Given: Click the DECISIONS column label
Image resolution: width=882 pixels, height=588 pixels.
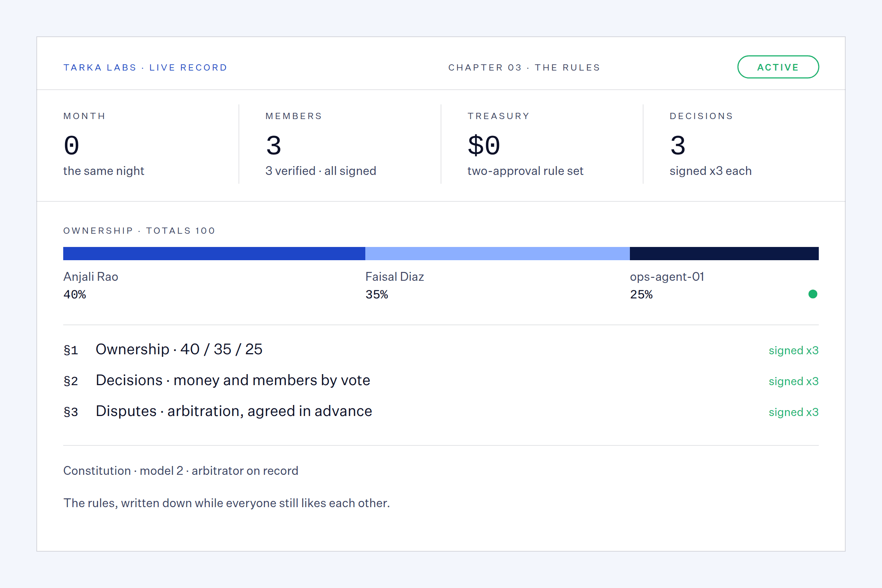Looking at the screenshot, I should [701, 116].
